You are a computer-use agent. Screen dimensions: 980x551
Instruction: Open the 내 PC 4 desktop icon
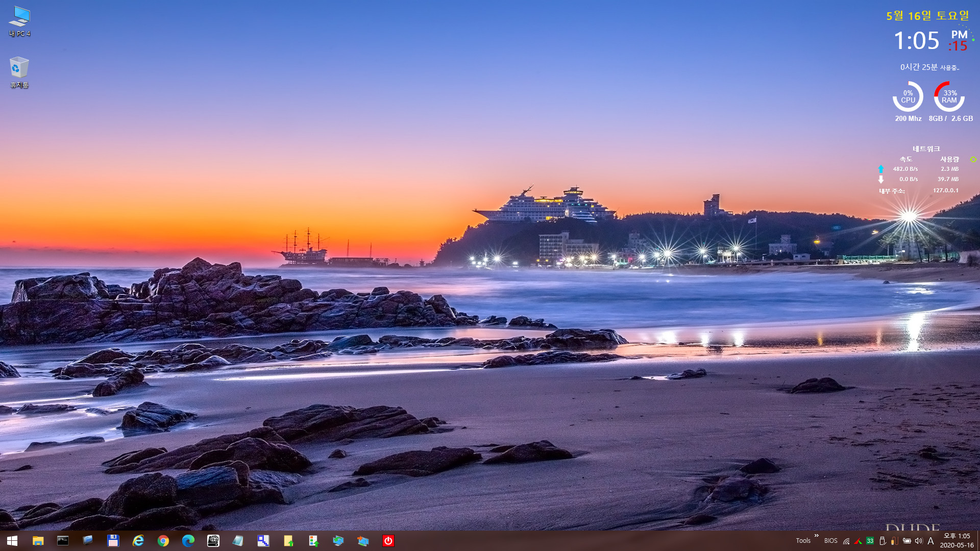click(x=19, y=21)
